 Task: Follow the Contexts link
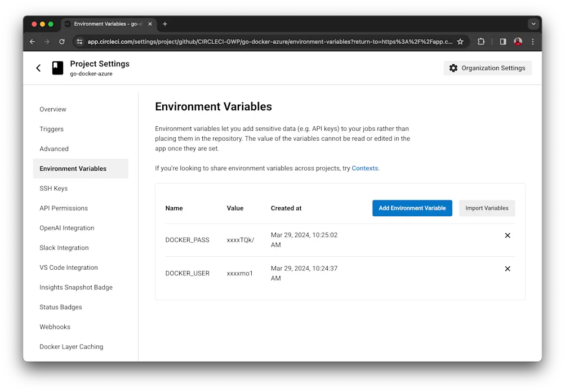tap(364, 168)
